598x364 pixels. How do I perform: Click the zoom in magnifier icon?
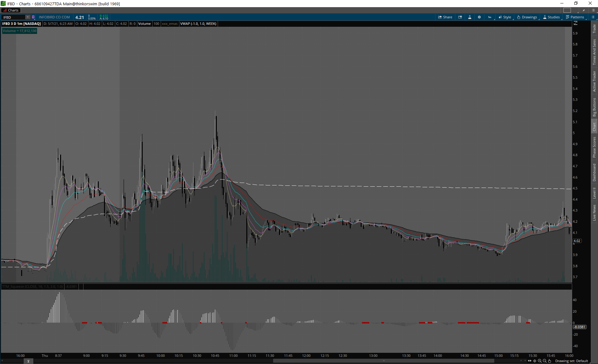tap(540, 361)
